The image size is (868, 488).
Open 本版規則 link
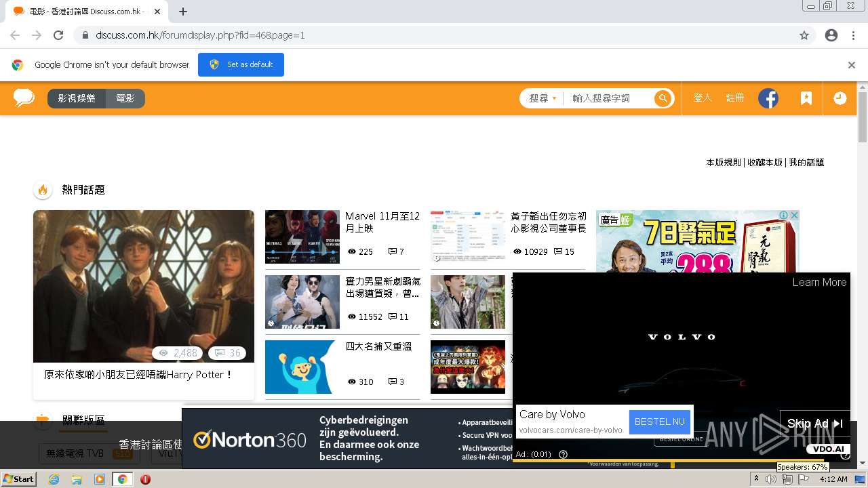pyautogui.click(x=724, y=163)
